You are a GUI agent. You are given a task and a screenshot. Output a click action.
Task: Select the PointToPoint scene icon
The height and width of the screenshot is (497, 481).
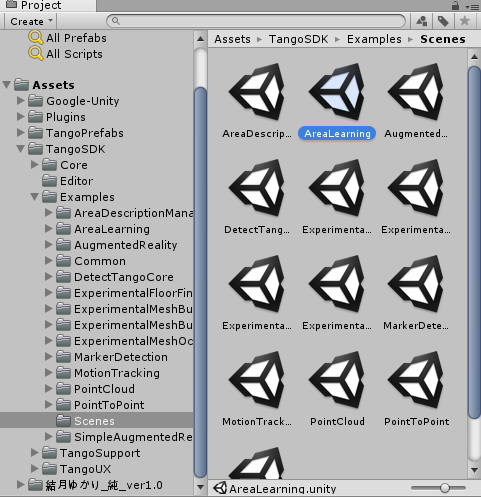coord(416,380)
